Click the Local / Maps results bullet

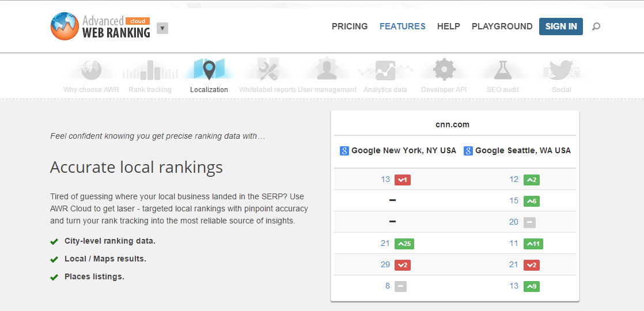point(105,259)
